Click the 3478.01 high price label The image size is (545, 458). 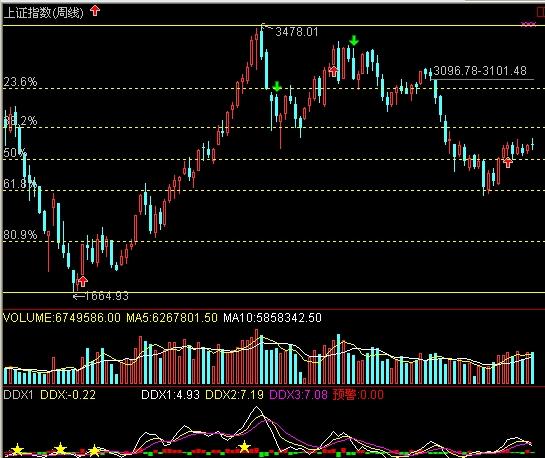click(x=296, y=32)
